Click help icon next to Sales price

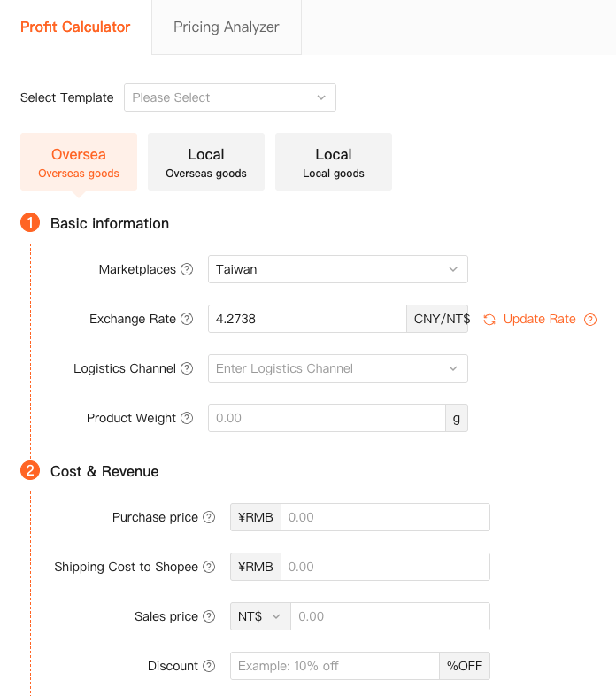pyautogui.click(x=209, y=616)
